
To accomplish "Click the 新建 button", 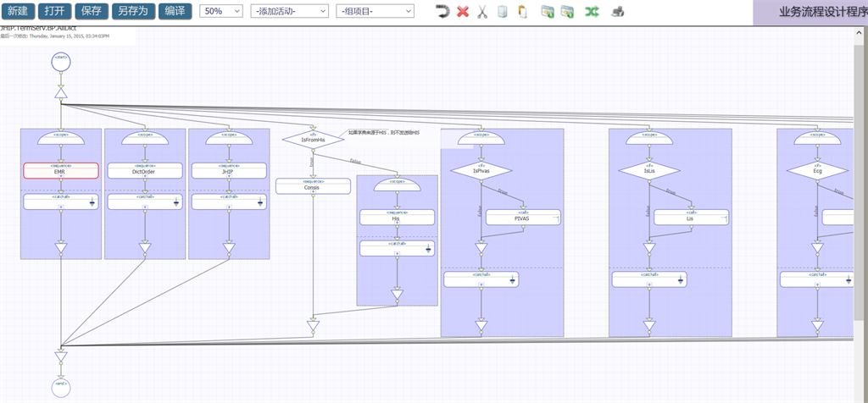I will pyautogui.click(x=17, y=11).
